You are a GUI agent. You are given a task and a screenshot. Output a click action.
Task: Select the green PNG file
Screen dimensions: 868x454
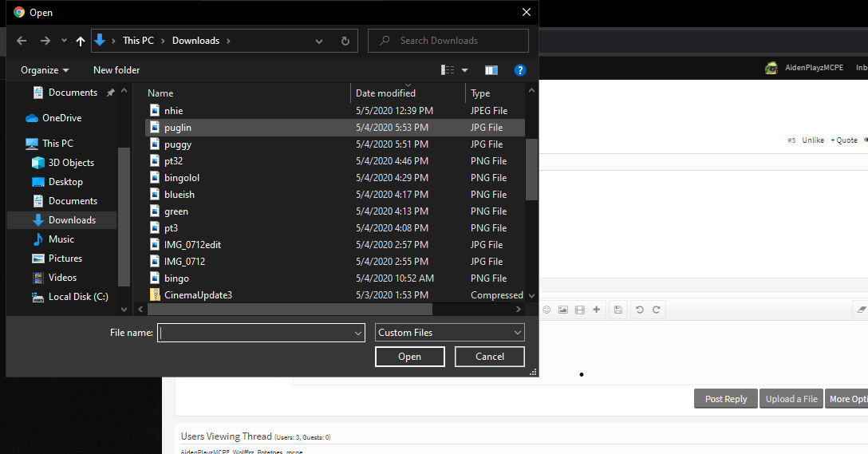coord(335,211)
